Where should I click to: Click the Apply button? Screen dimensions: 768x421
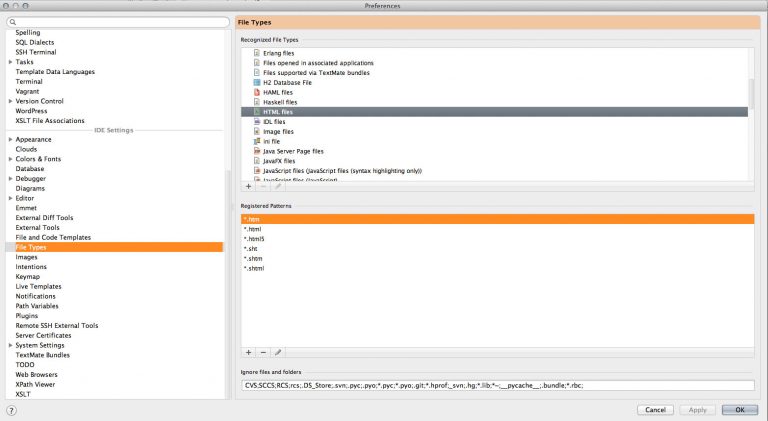click(697, 410)
